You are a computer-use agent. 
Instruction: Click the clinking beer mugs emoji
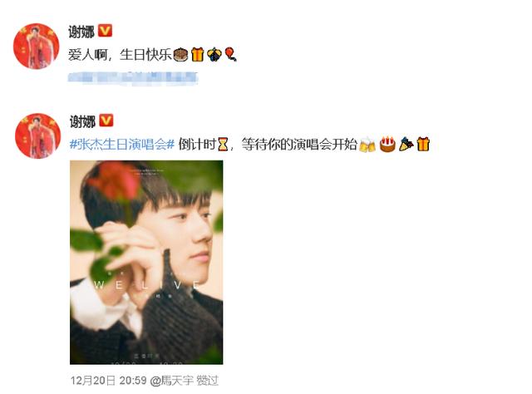[367, 145]
